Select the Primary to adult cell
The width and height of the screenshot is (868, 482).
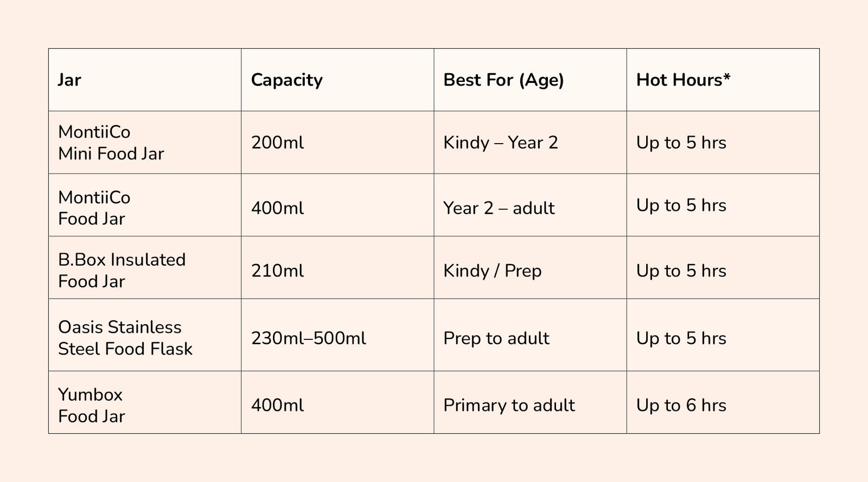point(530,402)
